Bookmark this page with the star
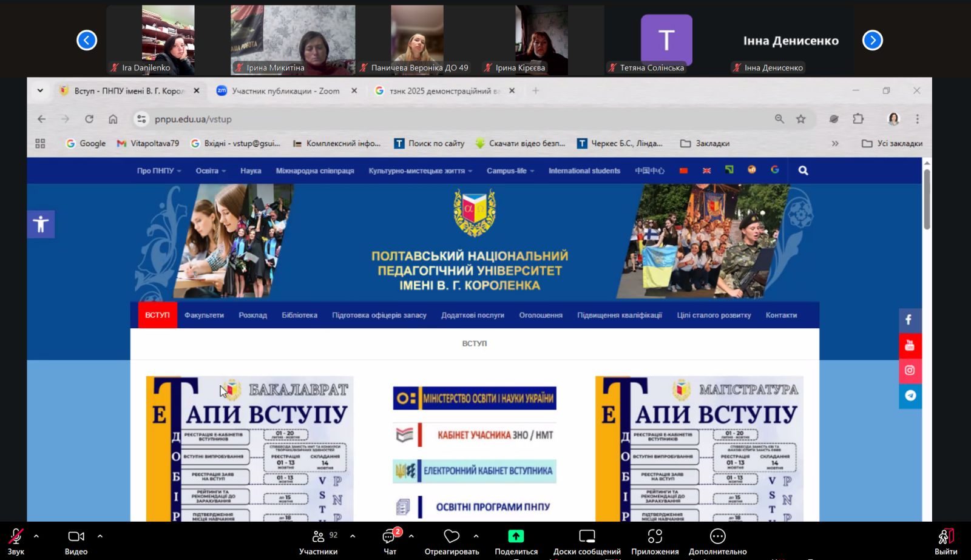This screenshot has width=971, height=560. click(801, 119)
